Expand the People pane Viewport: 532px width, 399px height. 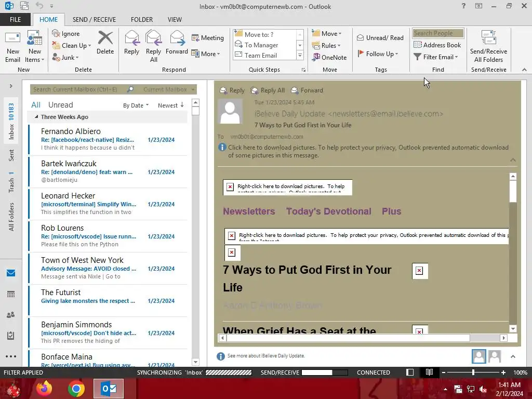coord(513,356)
